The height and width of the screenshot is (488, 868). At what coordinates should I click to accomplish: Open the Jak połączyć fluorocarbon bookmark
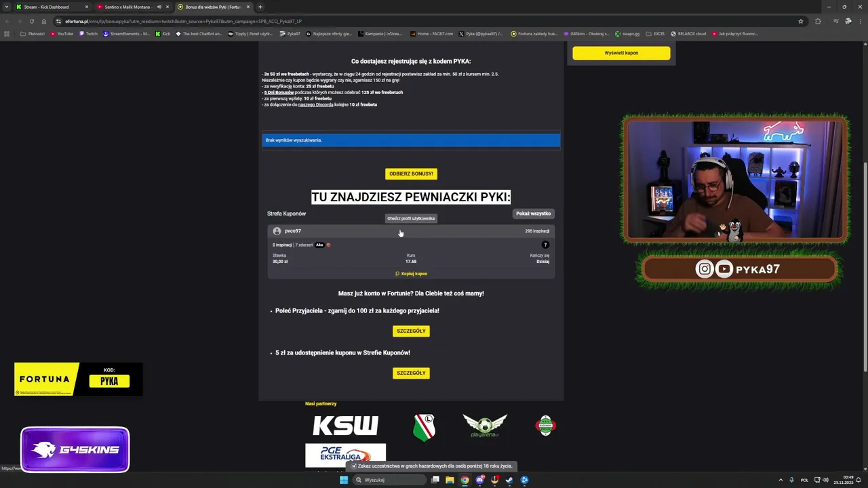[x=735, y=34]
